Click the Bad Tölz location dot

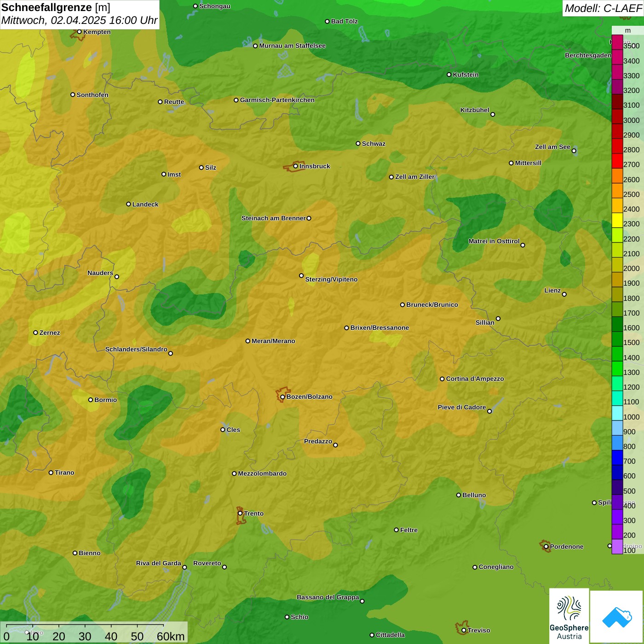[327, 21]
